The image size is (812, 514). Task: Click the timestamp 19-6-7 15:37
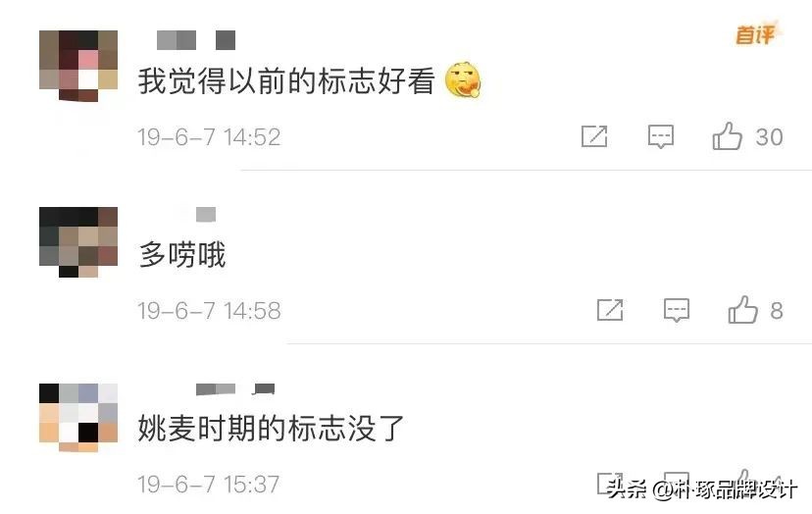coord(209,485)
